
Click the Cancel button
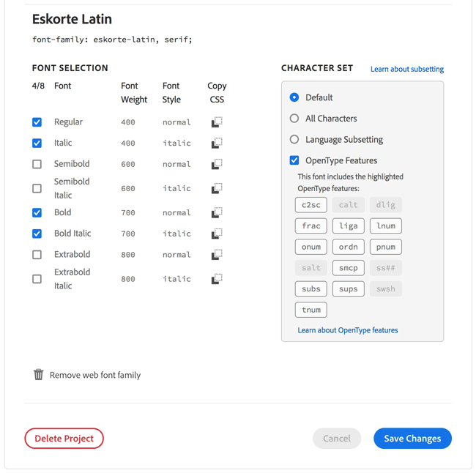tap(337, 439)
